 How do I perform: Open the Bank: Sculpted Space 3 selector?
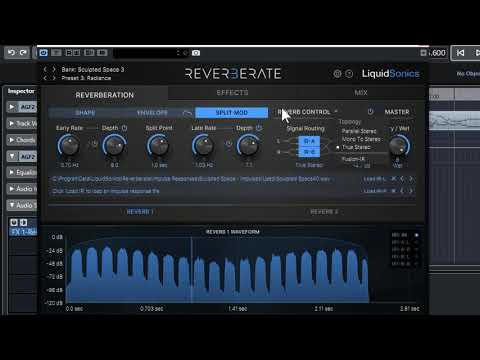coord(93,69)
